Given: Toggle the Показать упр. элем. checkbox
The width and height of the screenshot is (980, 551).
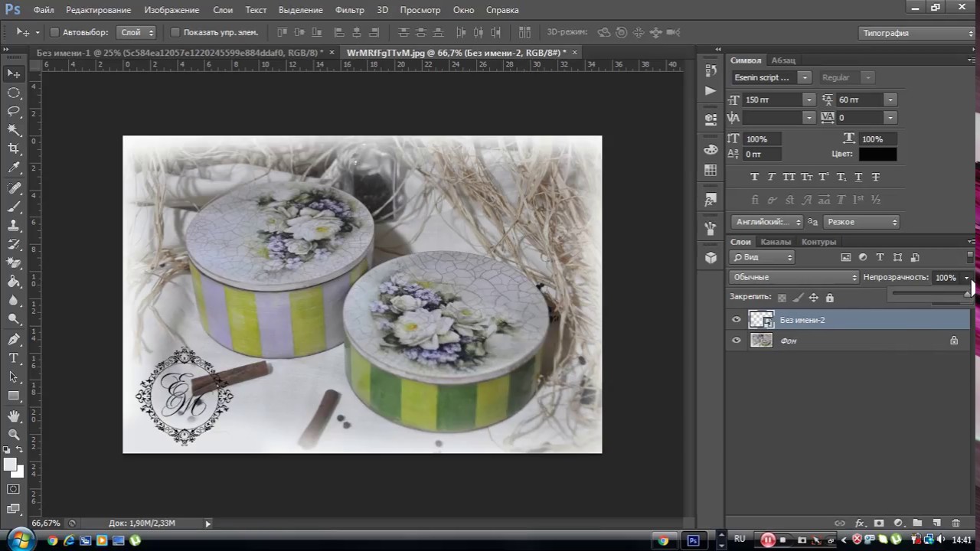Looking at the screenshot, I should [175, 32].
